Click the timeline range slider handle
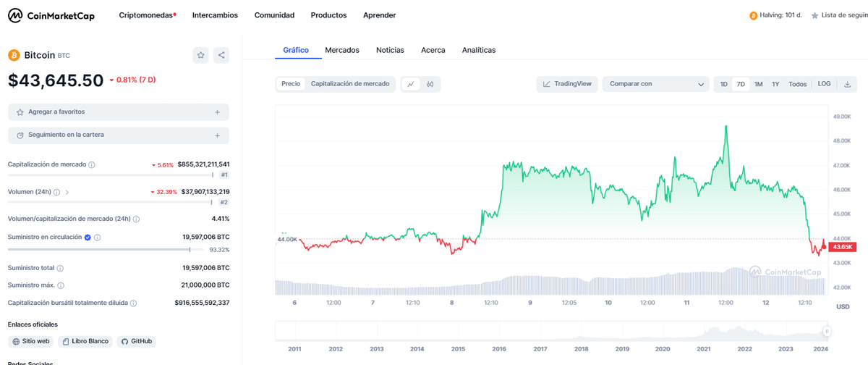 click(x=827, y=331)
